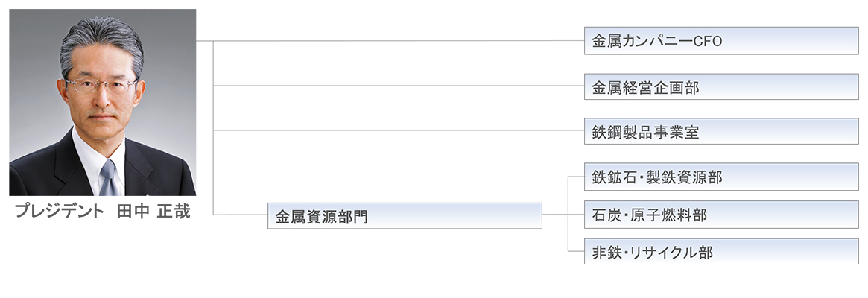Click the name 田中 正哉 below photo
This screenshot has height=298, width=868.
click(153, 212)
